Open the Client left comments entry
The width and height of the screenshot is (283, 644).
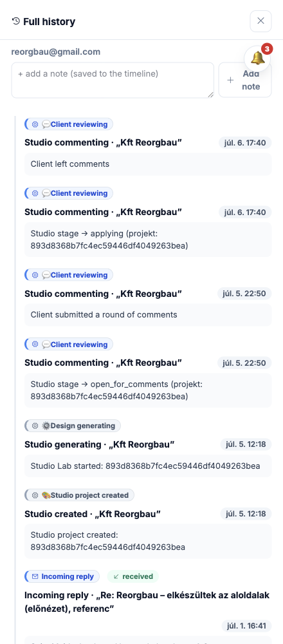point(148,164)
